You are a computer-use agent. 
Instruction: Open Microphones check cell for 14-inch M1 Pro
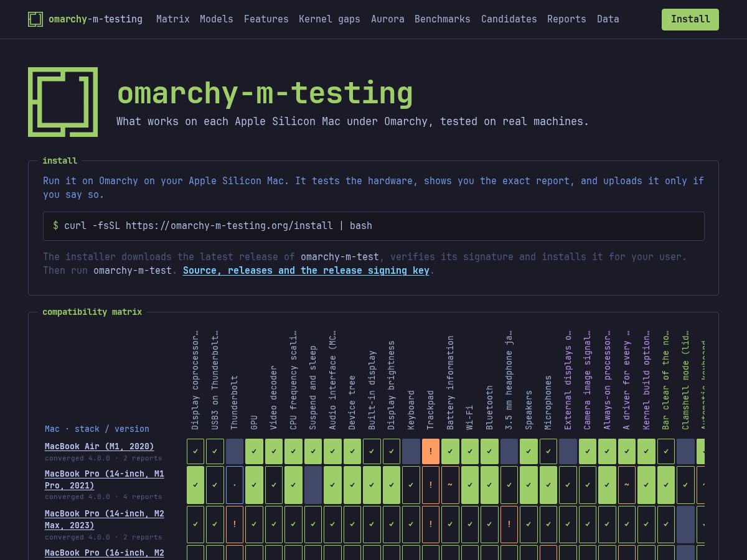click(548, 485)
